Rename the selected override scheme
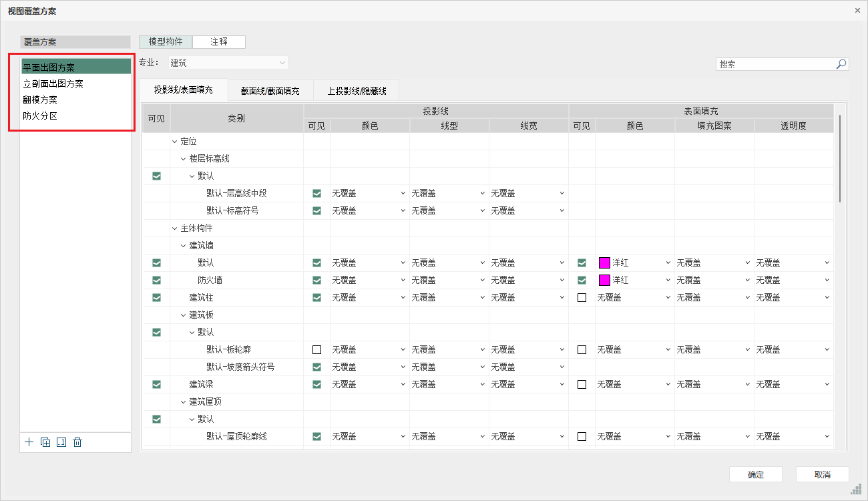The image size is (868, 501). (x=61, y=442)
